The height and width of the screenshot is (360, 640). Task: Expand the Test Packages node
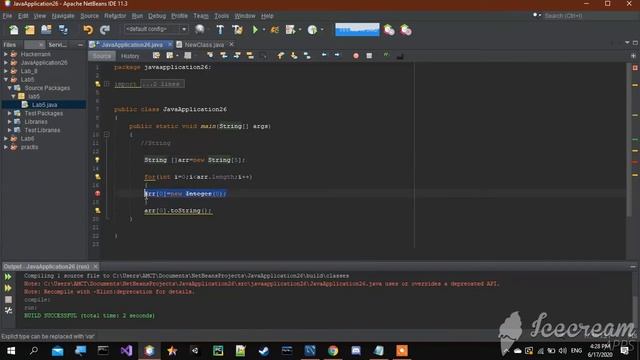(x=10, y=113)
